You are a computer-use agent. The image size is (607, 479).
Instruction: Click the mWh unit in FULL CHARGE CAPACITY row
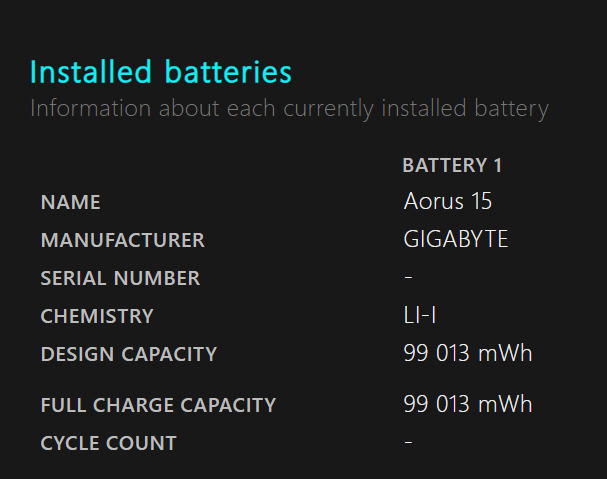pos(506,404)
